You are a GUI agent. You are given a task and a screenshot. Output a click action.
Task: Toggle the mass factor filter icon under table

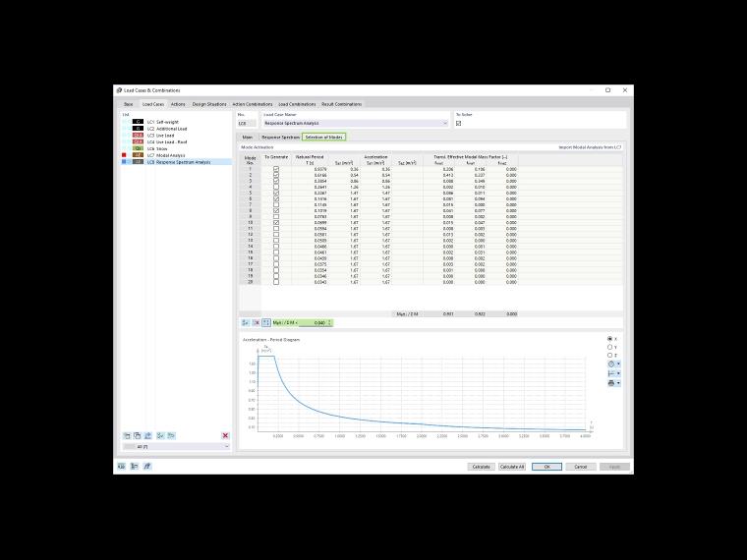click(266, 323)
